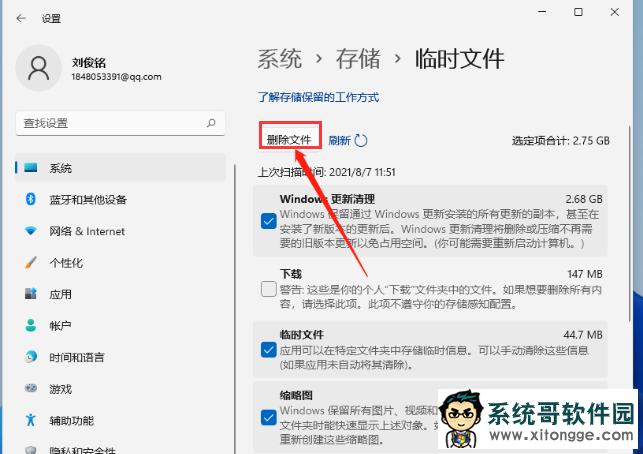This screenshot has width=643, height=454.
Task: Open 网络 & Internet settings
Action: click(x=121, y=231)
